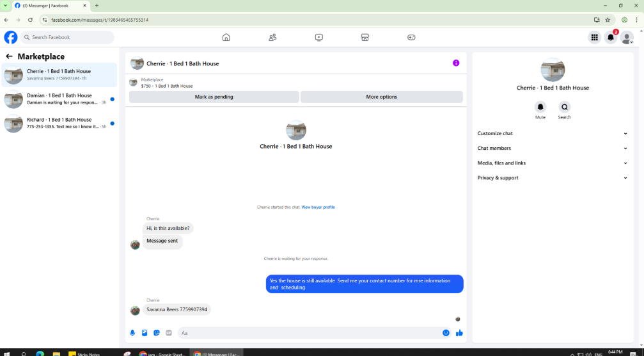Click the Hi, is this available? message
This screenshot has height=356, width=644.
tap(168, 228)
